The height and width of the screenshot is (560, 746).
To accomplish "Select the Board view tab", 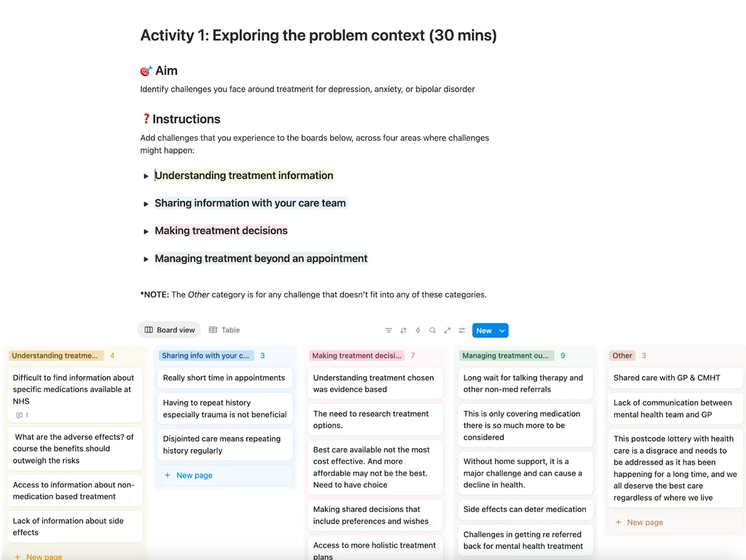I will coord(169,330).
